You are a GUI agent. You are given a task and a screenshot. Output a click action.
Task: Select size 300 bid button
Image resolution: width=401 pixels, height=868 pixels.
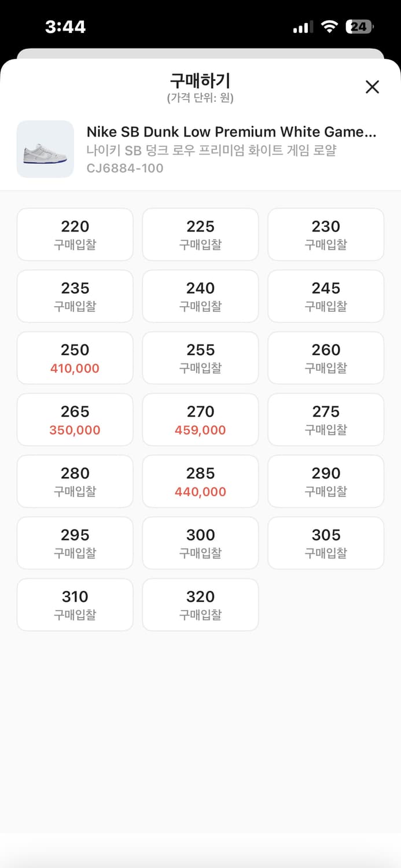click(x=200, y=543)
